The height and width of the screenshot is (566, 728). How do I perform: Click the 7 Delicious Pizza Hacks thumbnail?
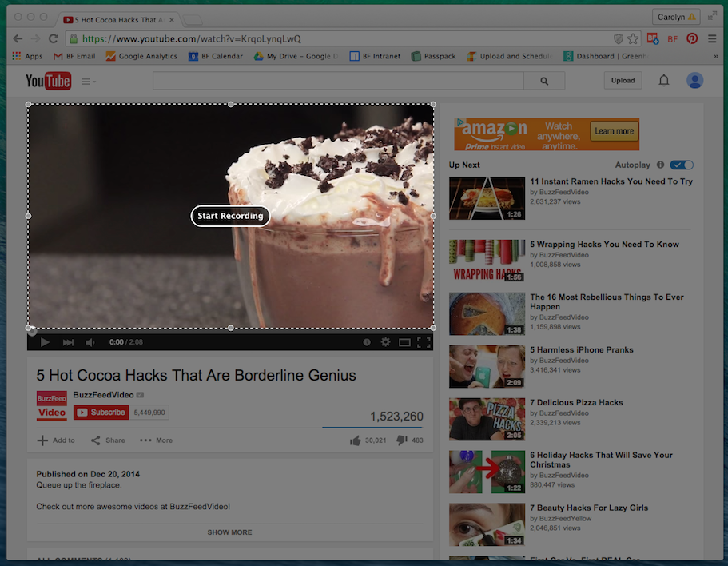click(487, 419)
